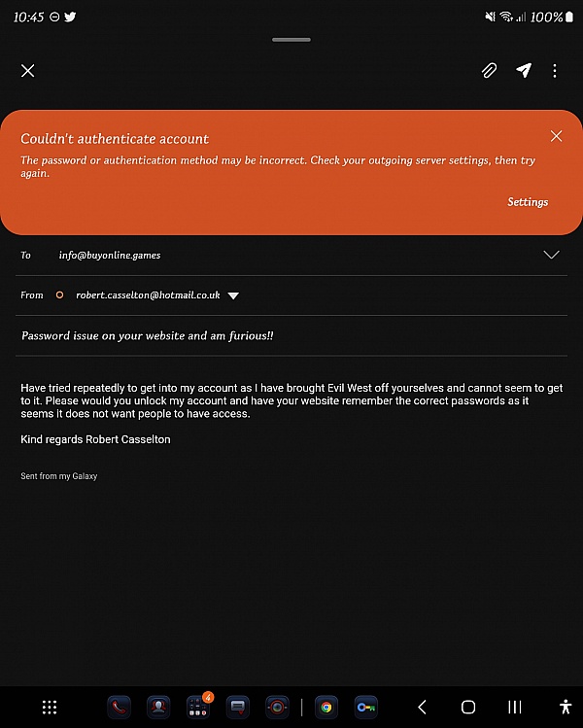Send the email with the paper plane icon

pos(524,71)
